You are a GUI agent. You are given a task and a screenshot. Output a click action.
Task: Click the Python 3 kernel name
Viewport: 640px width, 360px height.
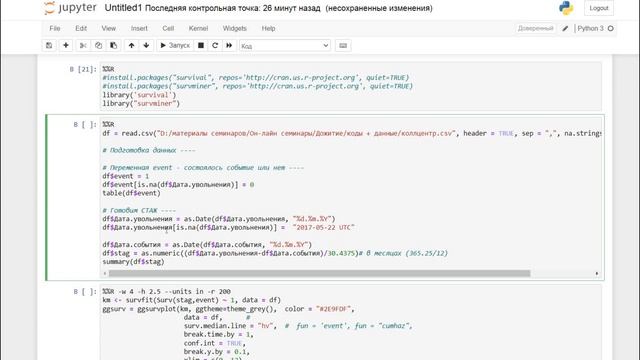tap(590, 28)
